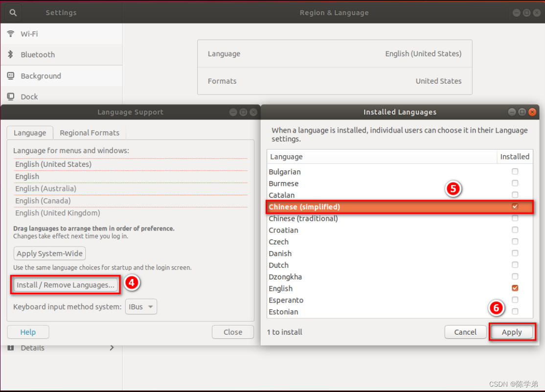Select English (United Kingdom) in languages list

(x=131, y=213)
